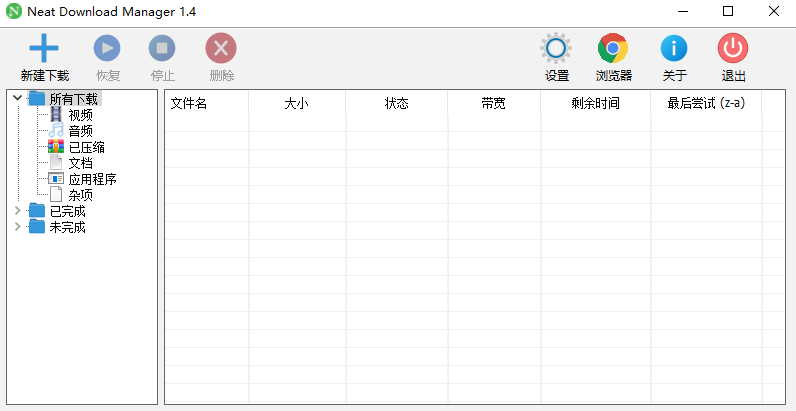Image resolution: width=796 pixels, height=411 pixels.
Task: Click the 最后尝试 (z-a) column header
Action: (x=705, y=103)
